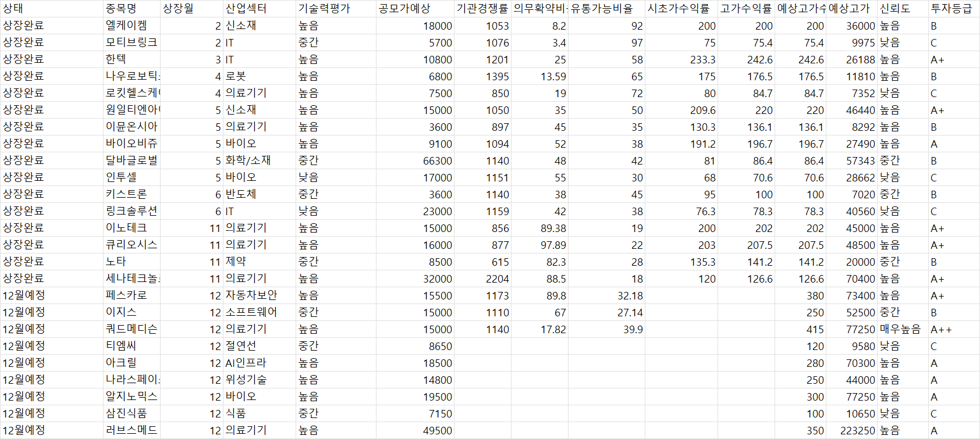Click the competition rate cell '1395'

click(x=482, y=76)
